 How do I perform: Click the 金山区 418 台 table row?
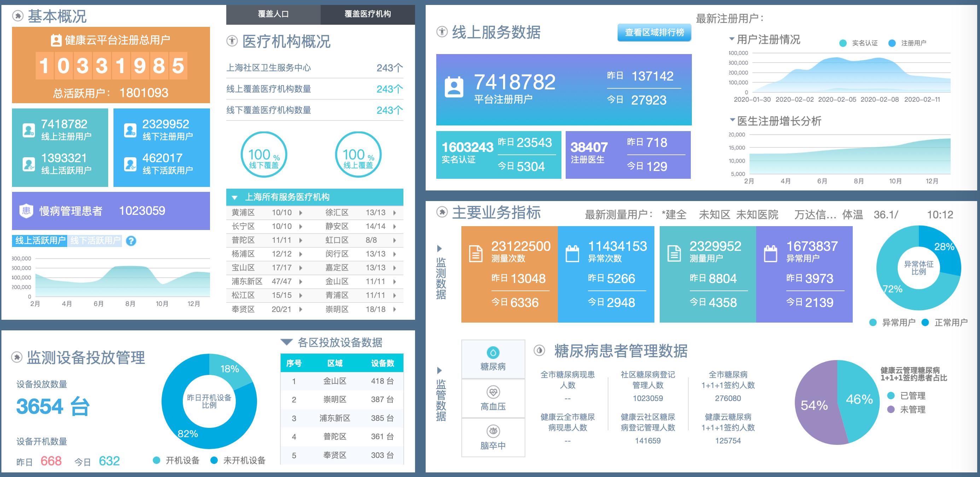click(342, 381)
